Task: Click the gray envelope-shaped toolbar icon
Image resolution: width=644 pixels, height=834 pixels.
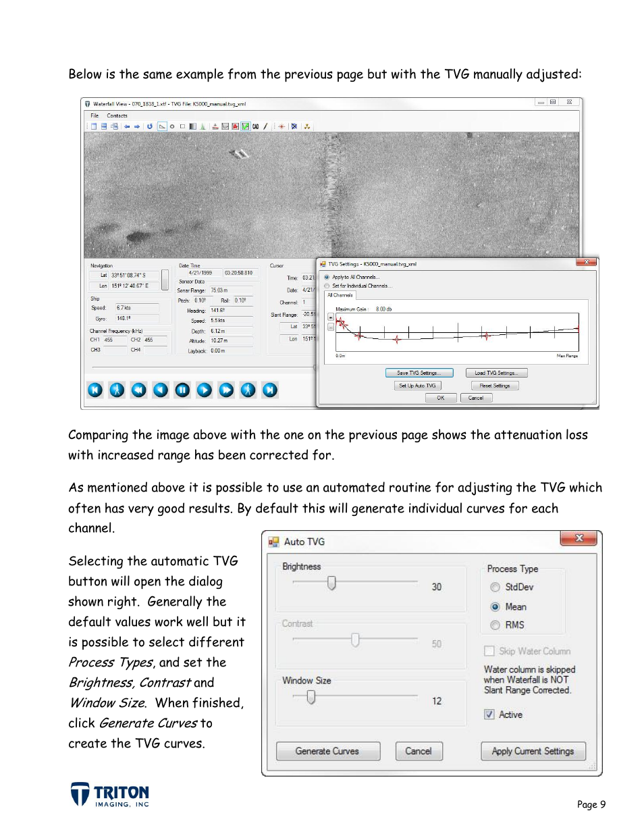Action: coord(225,126)
